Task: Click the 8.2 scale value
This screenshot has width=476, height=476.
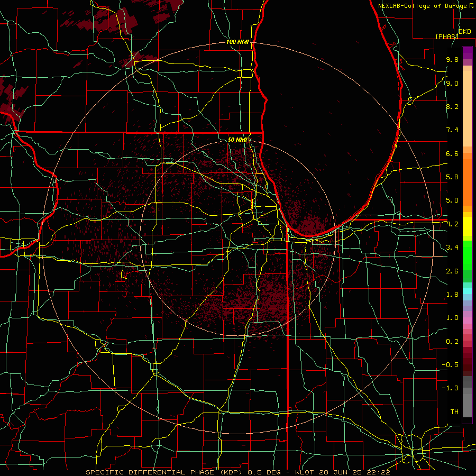Action: [452, 106]
